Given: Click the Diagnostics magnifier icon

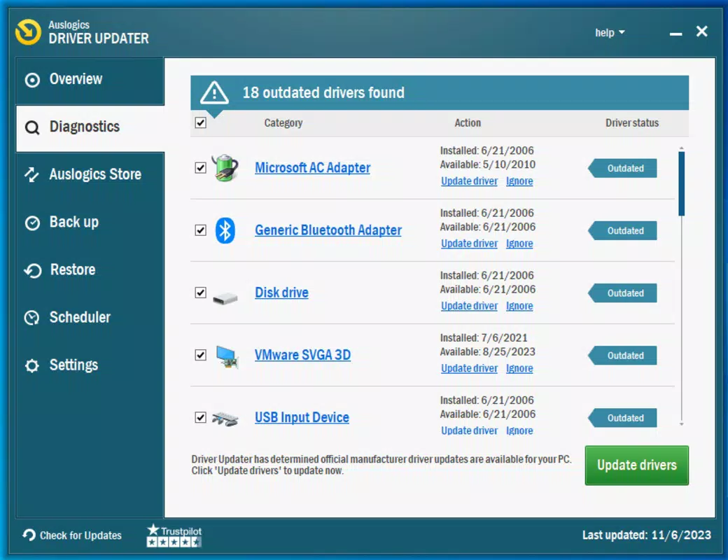Looking at the screenshot, I should pos(32,127).
